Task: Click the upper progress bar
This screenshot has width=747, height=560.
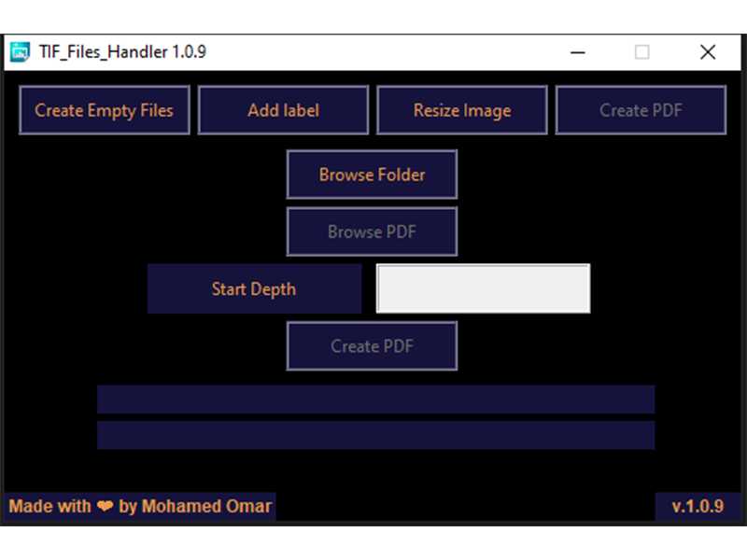Action: (375, 399)
